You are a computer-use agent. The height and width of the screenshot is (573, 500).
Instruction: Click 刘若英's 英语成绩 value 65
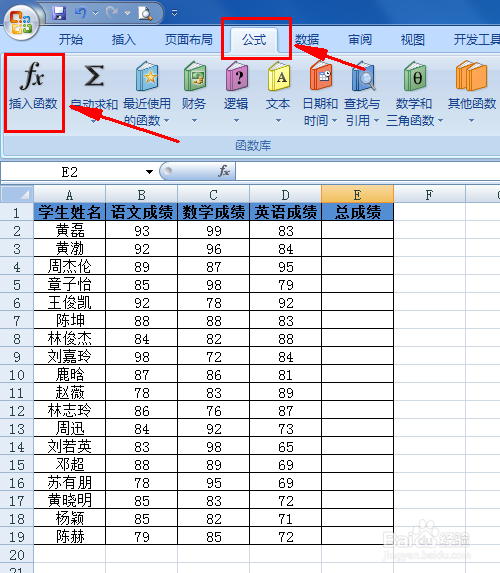point(285,447)
